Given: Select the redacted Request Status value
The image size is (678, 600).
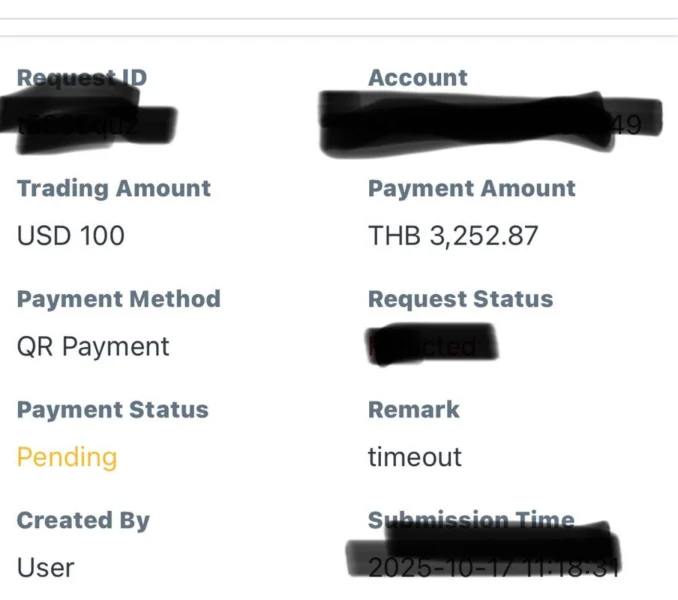Looking at the screenshot, I should pos(431,346).
